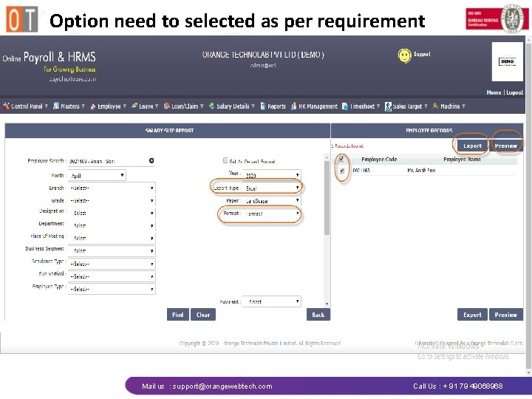Open the Month dropdown showing April
This screenshot has height=399, width=532.
coord(97,175)
